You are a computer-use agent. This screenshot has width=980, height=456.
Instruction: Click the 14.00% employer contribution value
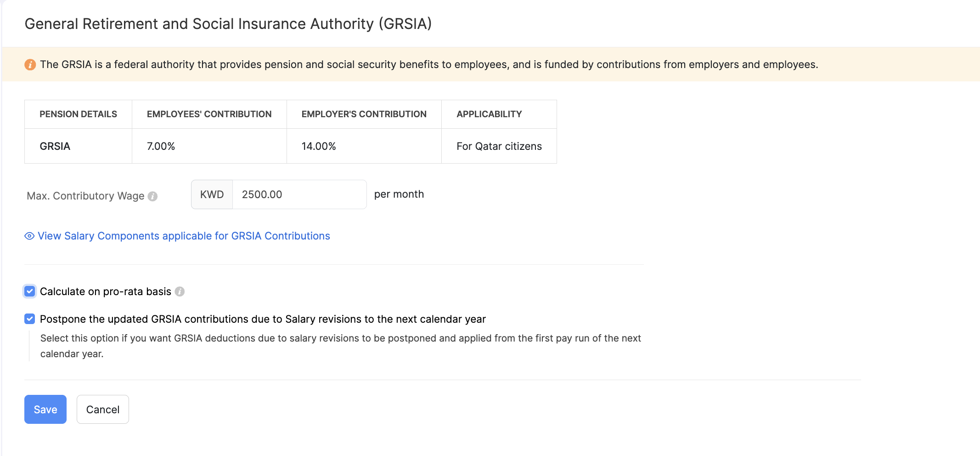319,147
